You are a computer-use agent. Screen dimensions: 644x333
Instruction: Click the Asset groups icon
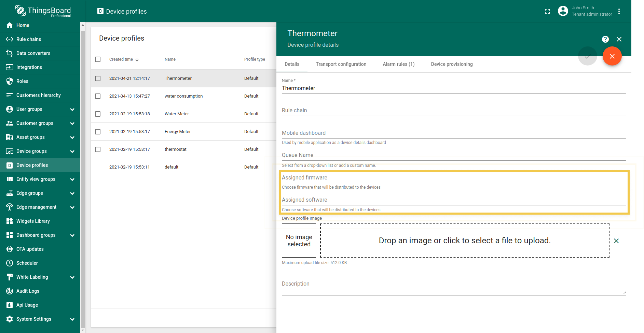point(10,137)
